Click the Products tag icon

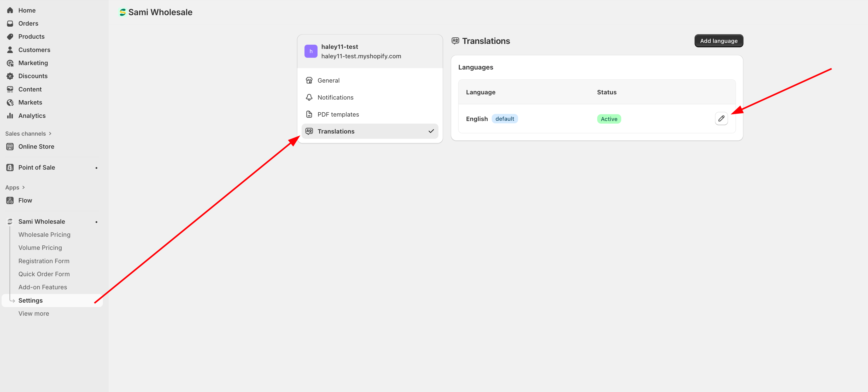tap(10, 36)
